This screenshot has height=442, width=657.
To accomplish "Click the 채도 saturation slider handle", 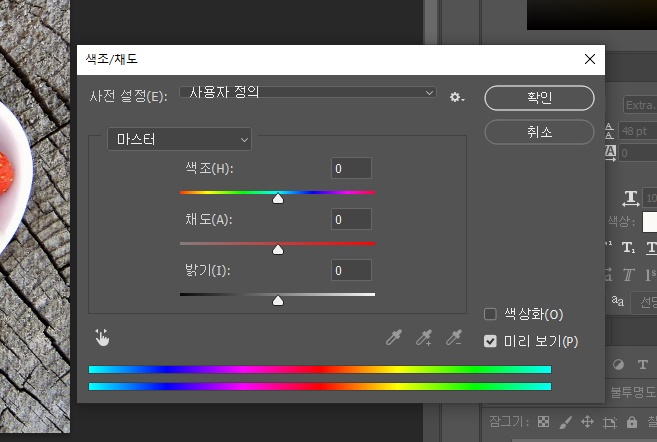I will click(x=278, y=250).
